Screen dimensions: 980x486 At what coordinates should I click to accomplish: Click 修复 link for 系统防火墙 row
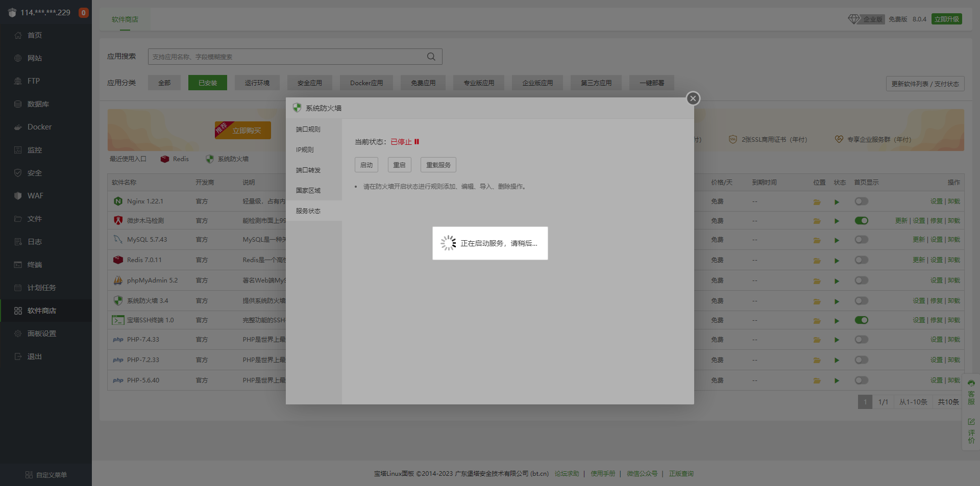937,301
